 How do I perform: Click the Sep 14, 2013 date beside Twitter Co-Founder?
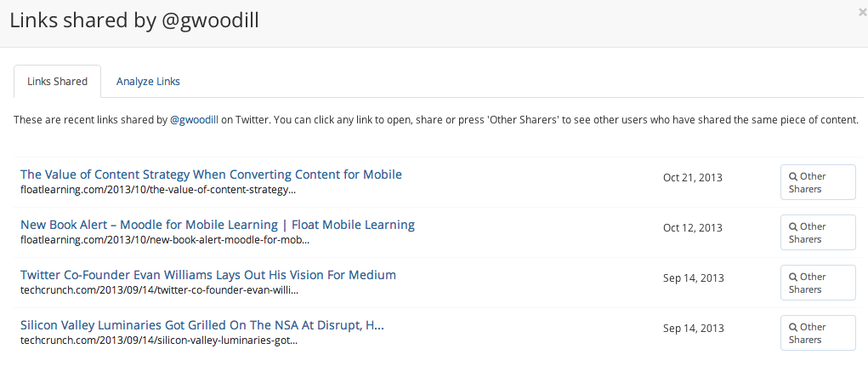click(692, 278)
